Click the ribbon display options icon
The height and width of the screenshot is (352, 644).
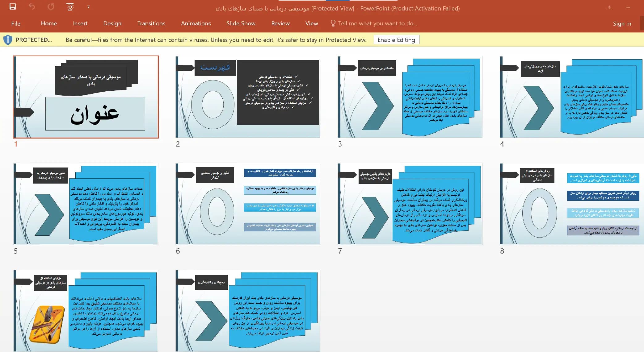[609, 7]
